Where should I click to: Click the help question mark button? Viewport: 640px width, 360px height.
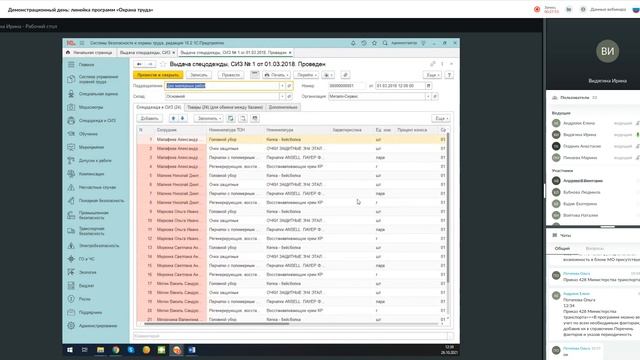coord(449,75)
